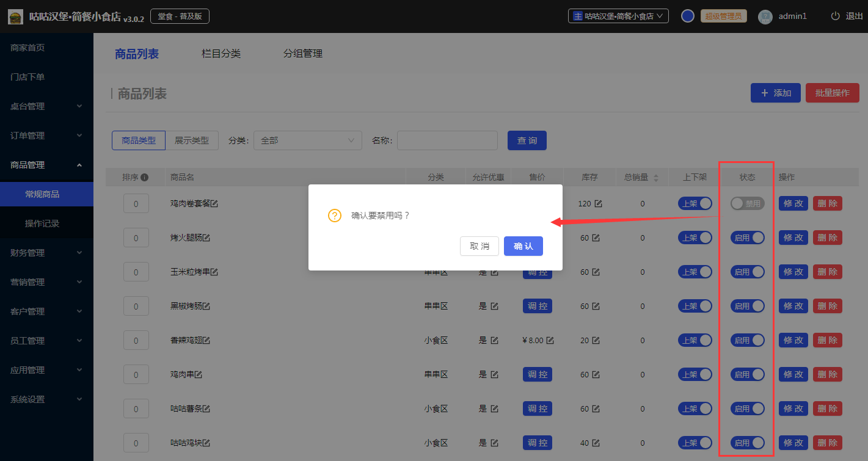The height and width of the screenshot is (461, 868).
Task: Click the price edit icon beside ¥8.00
Action: (550, 340)
